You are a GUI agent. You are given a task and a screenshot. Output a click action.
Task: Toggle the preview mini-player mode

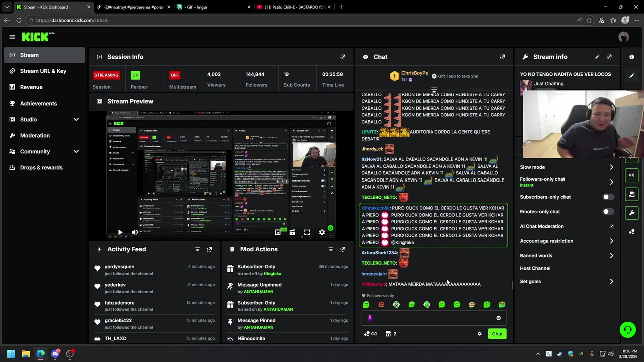pos(278,232)
